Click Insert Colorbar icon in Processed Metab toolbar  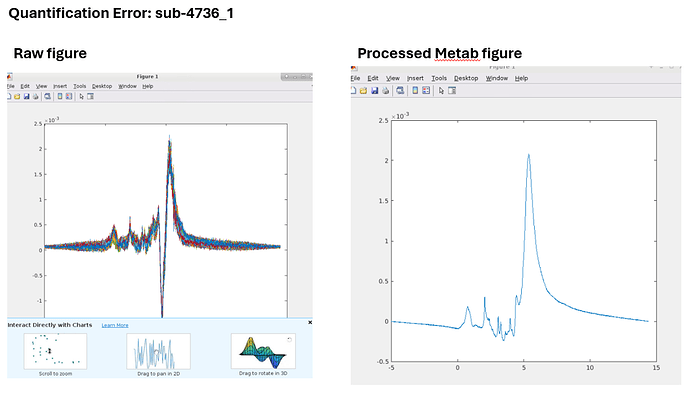tap(415, 90)
